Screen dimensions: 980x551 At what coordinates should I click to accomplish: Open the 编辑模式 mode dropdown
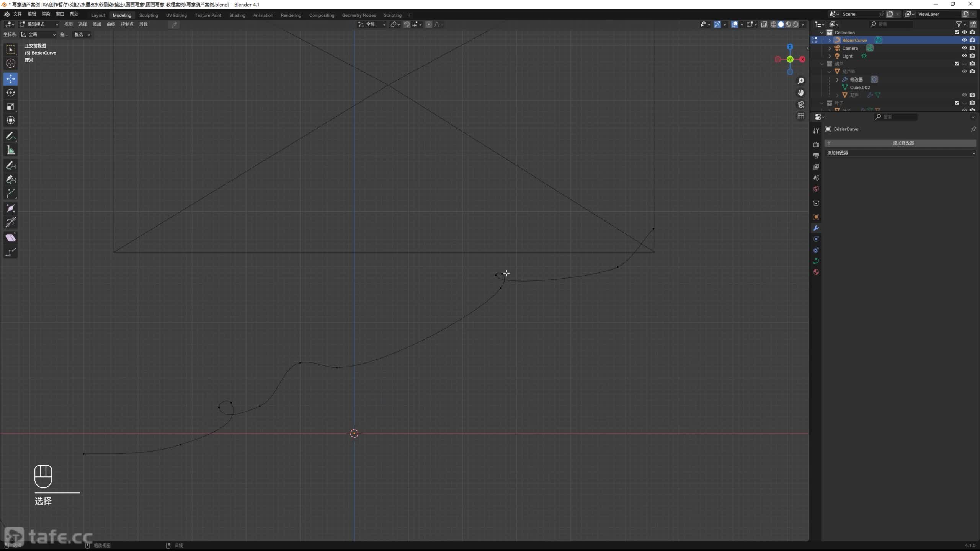click(x=39, y=24)
